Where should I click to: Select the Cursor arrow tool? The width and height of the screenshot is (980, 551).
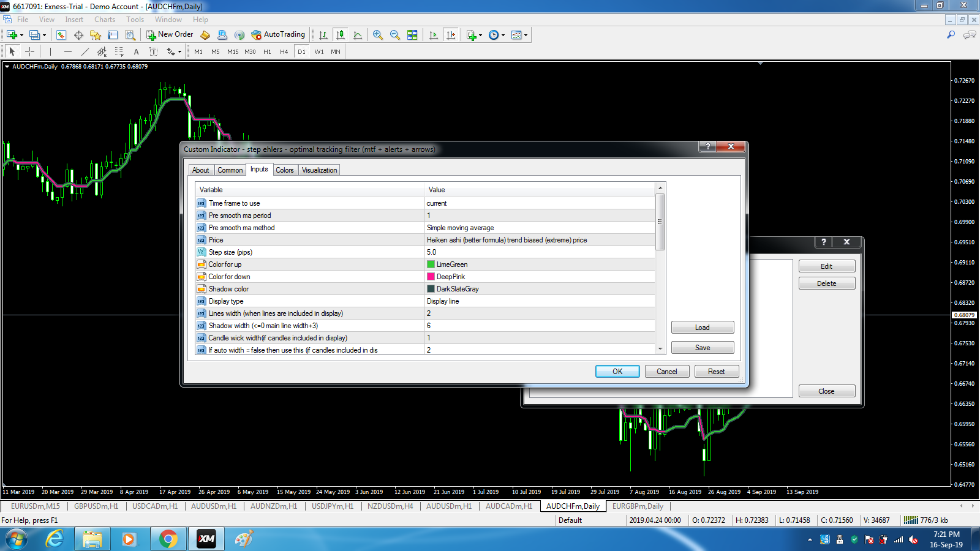point(12,51)
